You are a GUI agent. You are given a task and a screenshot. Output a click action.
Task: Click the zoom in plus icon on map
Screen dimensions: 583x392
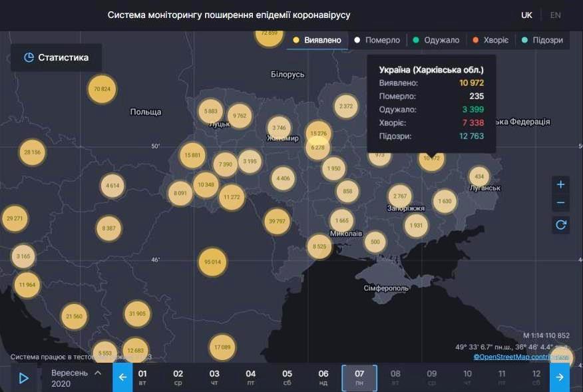tap(560, 184)
